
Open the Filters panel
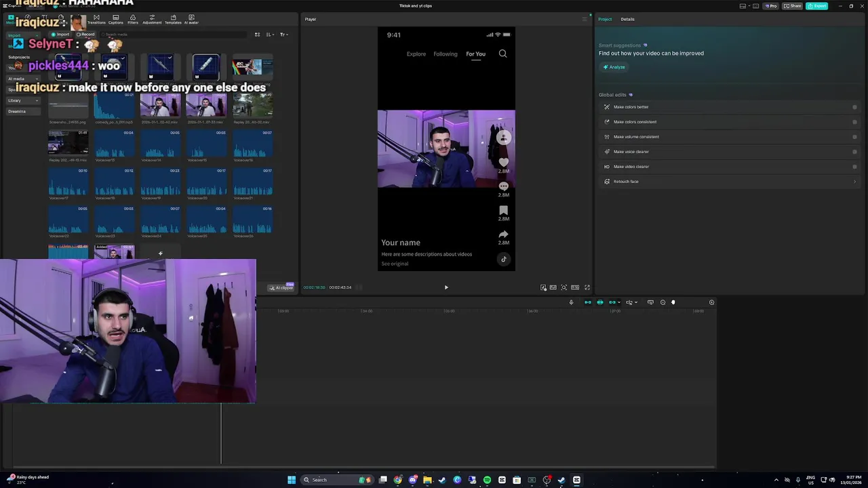click(132, 20)
